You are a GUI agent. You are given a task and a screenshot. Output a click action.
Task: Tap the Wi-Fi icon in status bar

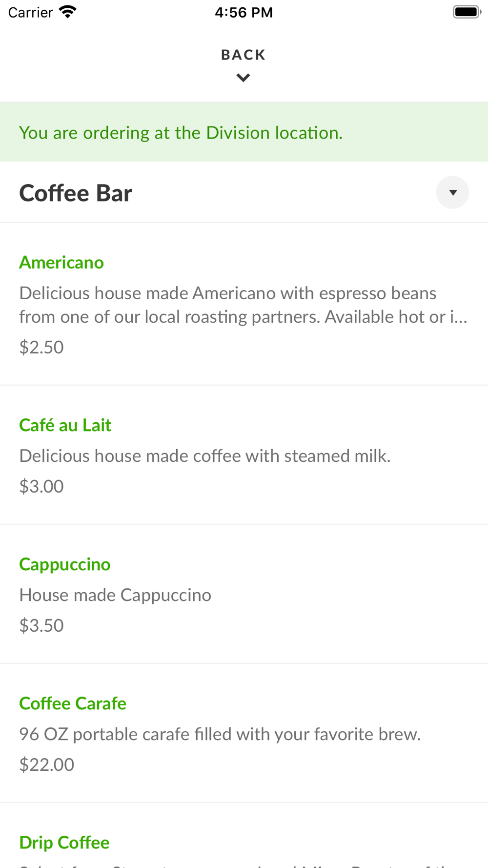(x=68, y=12)
